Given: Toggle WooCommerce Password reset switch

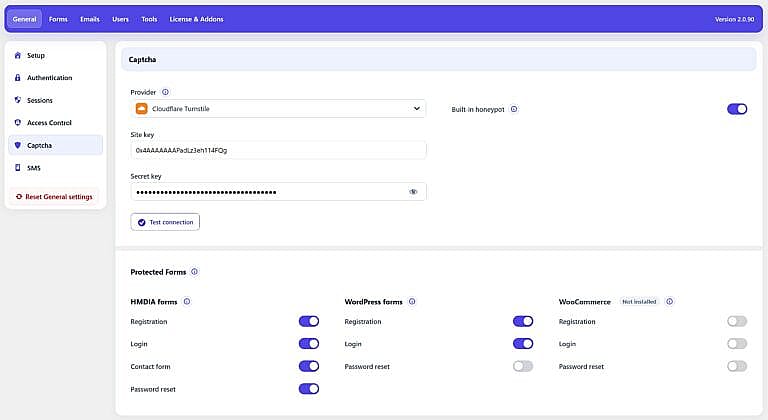Looking at the screenshot, I should click(737, 366).
